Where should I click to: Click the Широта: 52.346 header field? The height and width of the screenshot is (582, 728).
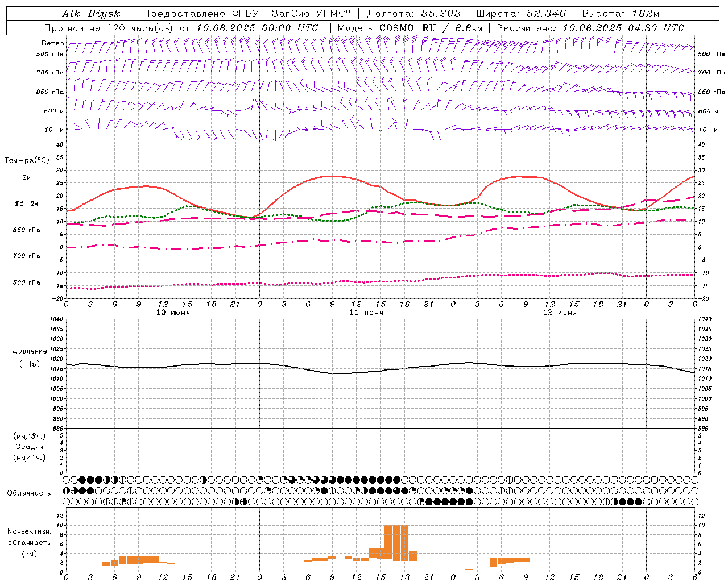[x=521, y=14]
